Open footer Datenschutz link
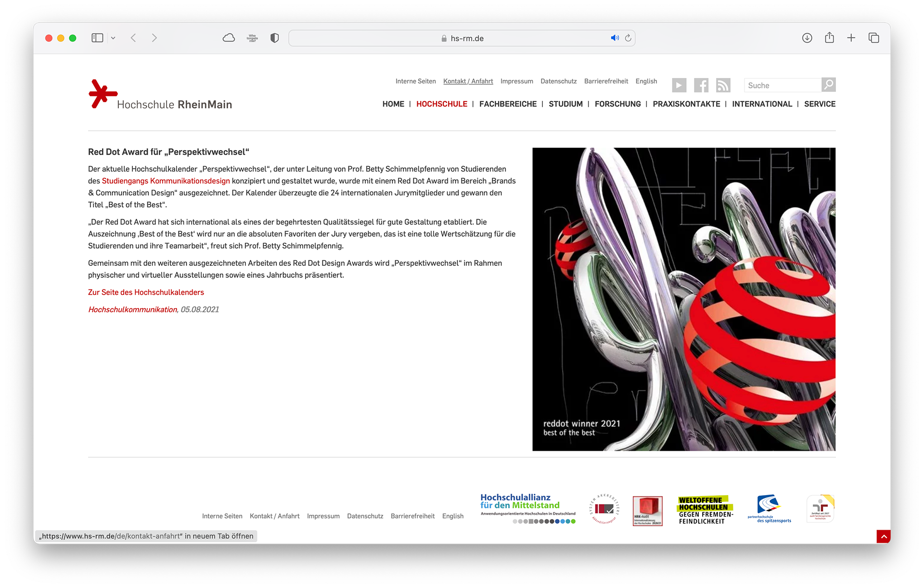 tap(365, 516)
